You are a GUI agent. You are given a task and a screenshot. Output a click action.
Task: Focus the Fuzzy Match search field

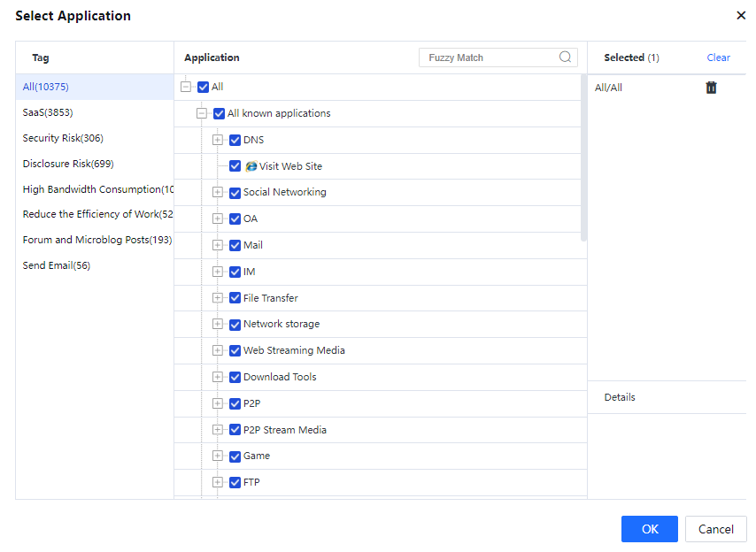click(x=490, y=57)
